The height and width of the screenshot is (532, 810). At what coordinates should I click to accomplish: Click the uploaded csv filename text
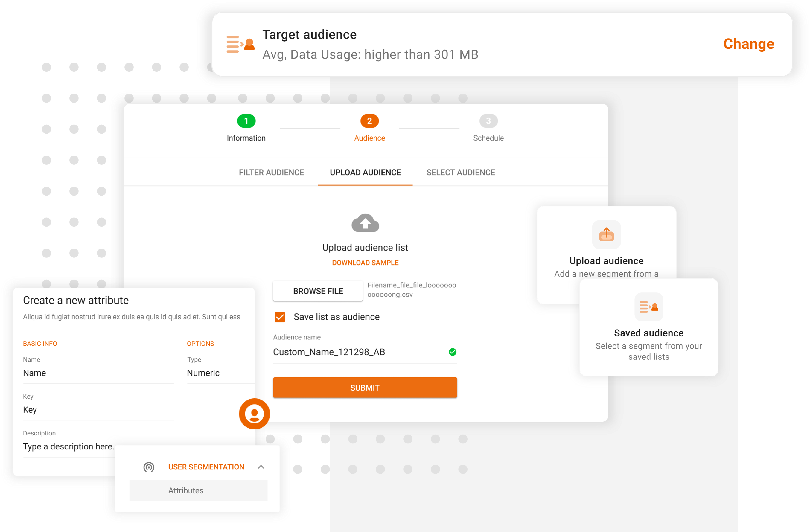tap(412, 290)
